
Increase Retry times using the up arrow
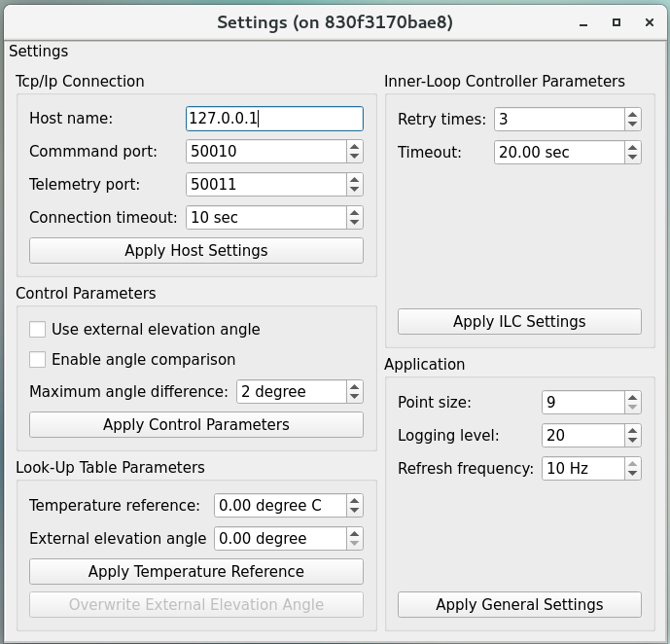633,114
